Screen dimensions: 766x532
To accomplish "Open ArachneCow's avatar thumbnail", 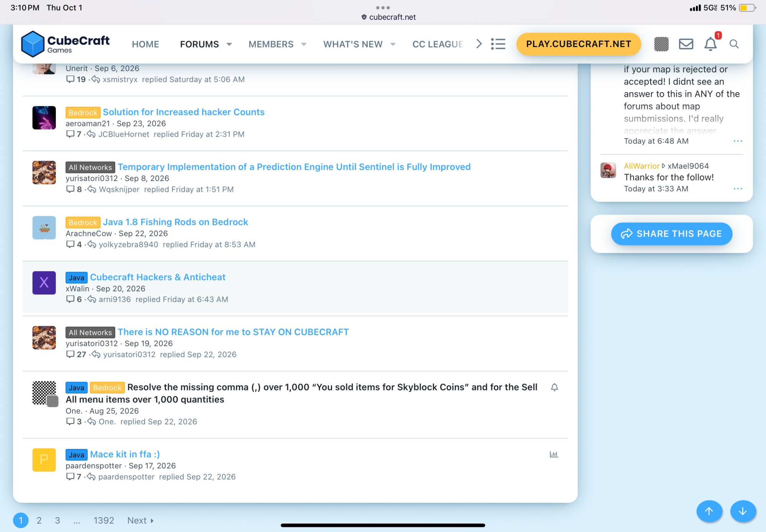I will click(x=44, y=228).
